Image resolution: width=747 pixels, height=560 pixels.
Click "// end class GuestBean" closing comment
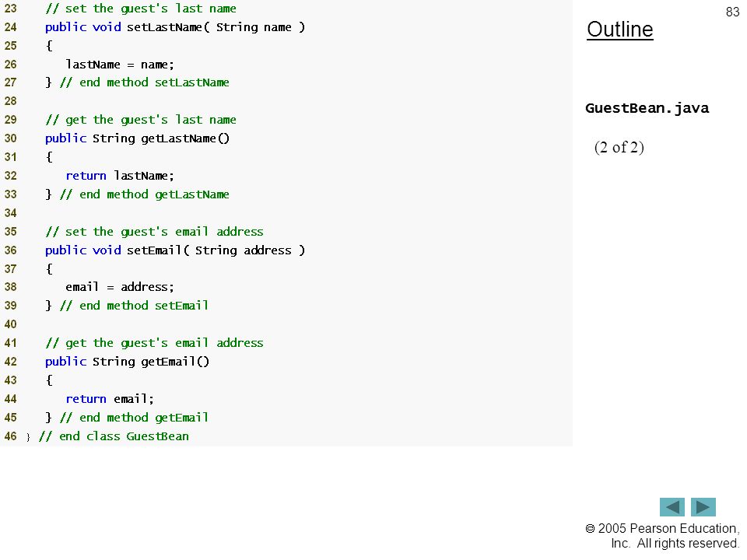[x=114, y=436]
